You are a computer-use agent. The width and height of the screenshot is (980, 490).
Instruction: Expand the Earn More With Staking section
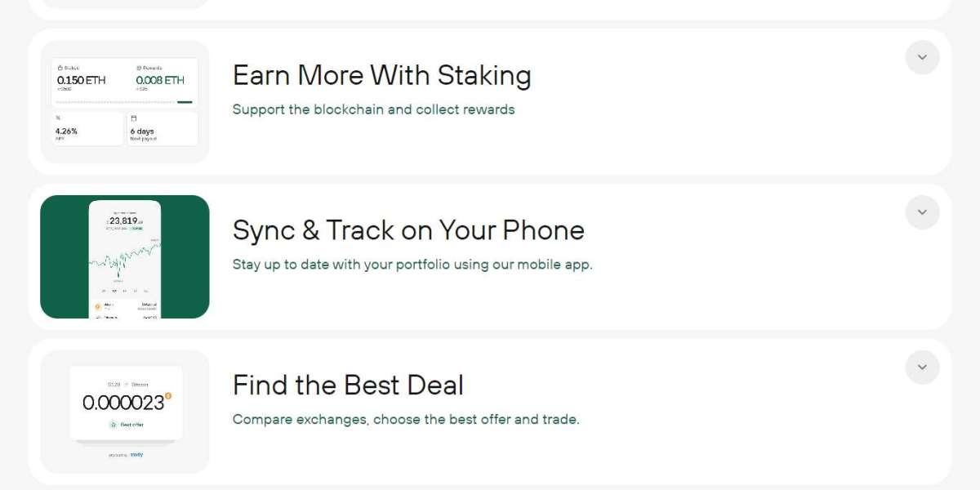point(922,57)
